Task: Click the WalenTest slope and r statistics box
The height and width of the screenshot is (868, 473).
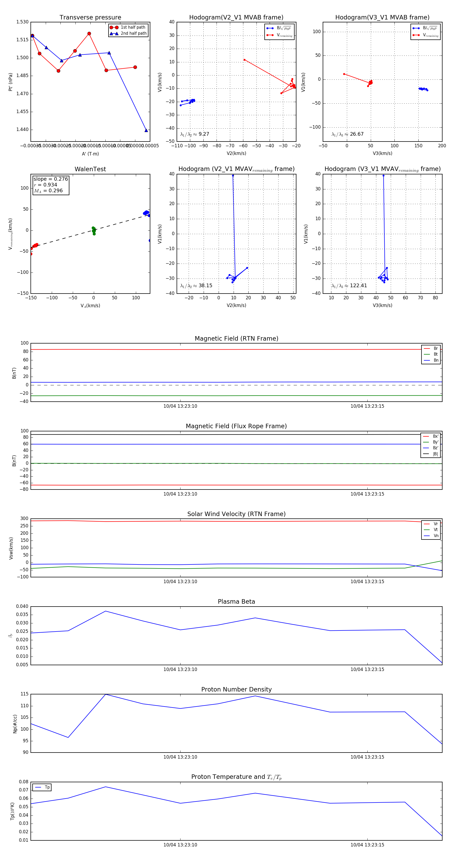Action: click(50, 185)
